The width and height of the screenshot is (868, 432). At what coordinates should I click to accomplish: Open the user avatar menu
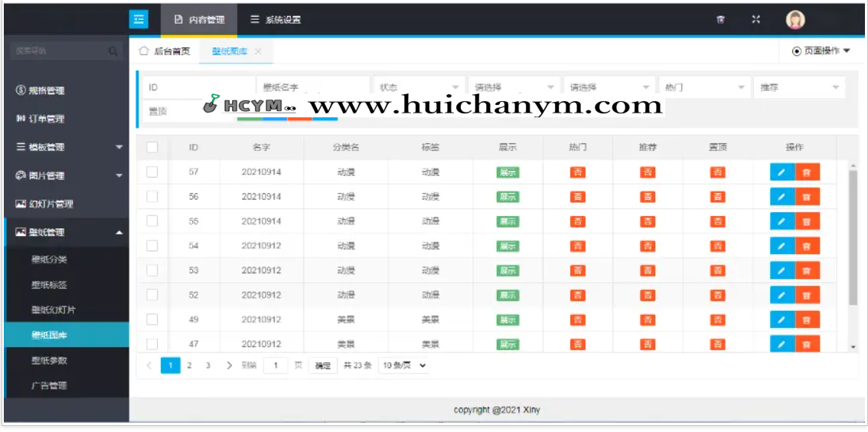795,20
